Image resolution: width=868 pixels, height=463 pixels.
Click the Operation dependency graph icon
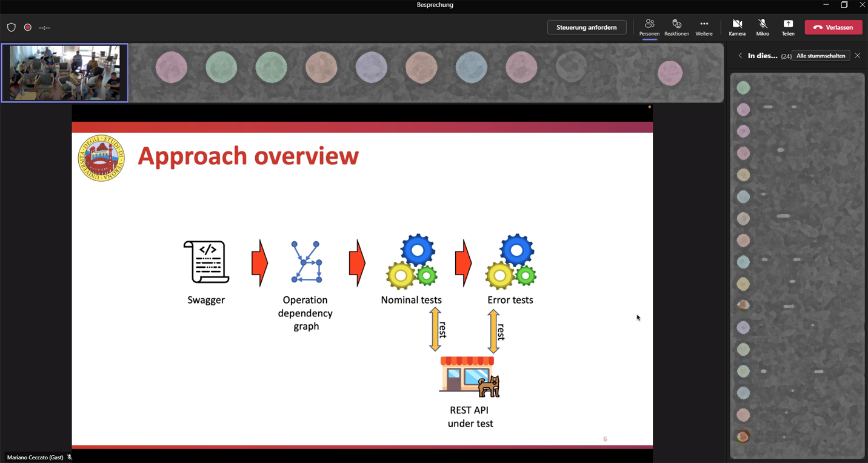click(306, 262)
